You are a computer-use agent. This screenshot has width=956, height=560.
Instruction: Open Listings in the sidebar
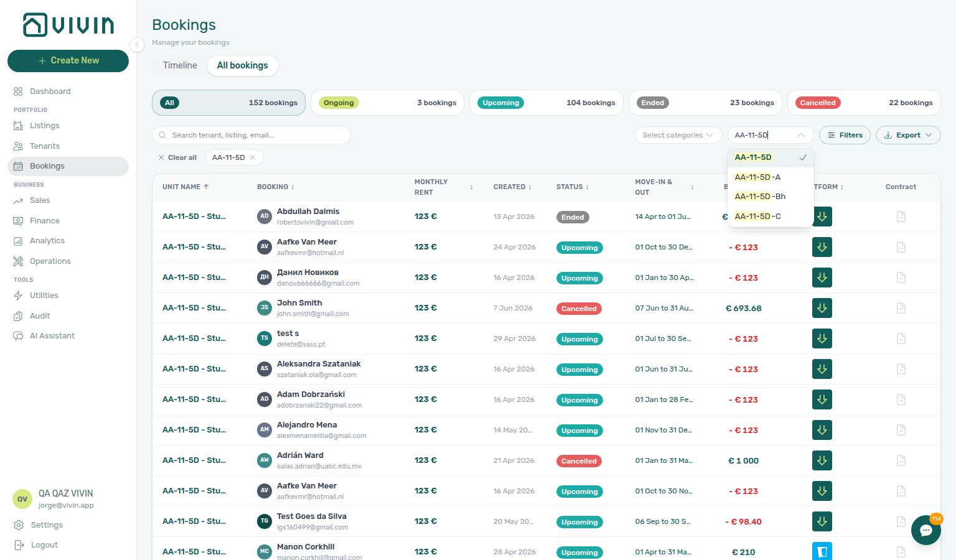click(x=68, y=126)
